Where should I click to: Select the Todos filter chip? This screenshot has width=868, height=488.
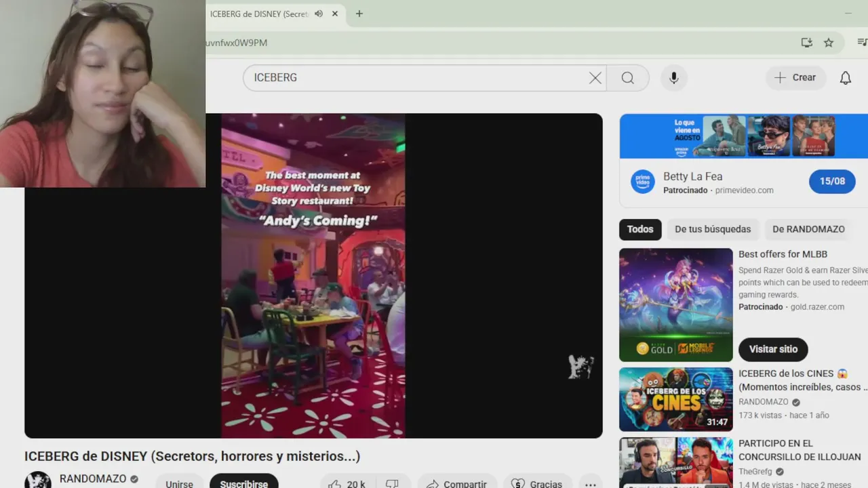(x=640, y=229)
